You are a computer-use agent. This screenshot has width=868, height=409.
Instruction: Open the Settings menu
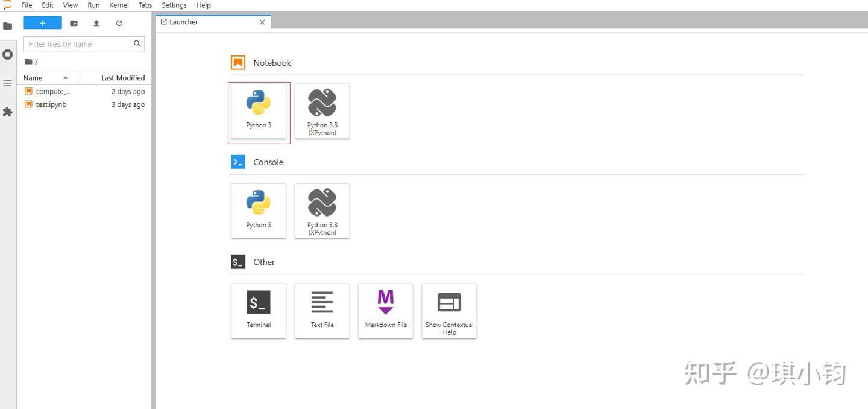click(x=174, y=5)
